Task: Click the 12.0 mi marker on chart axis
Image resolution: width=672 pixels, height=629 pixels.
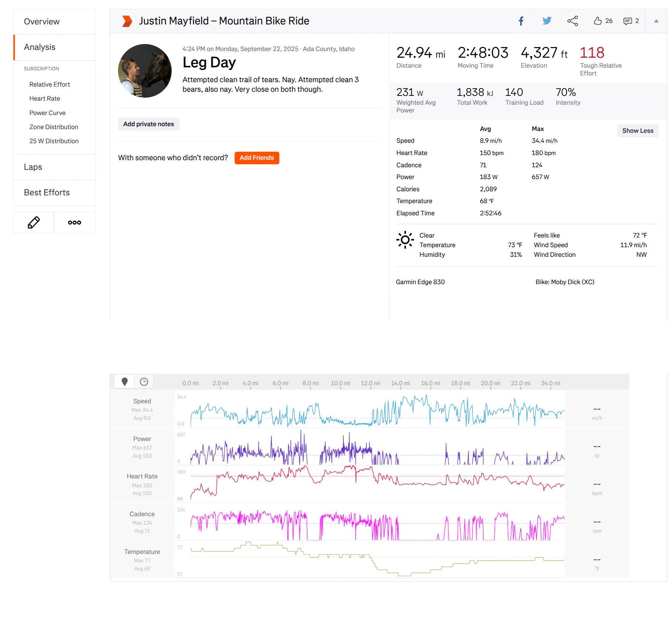Action: (370, 383)
